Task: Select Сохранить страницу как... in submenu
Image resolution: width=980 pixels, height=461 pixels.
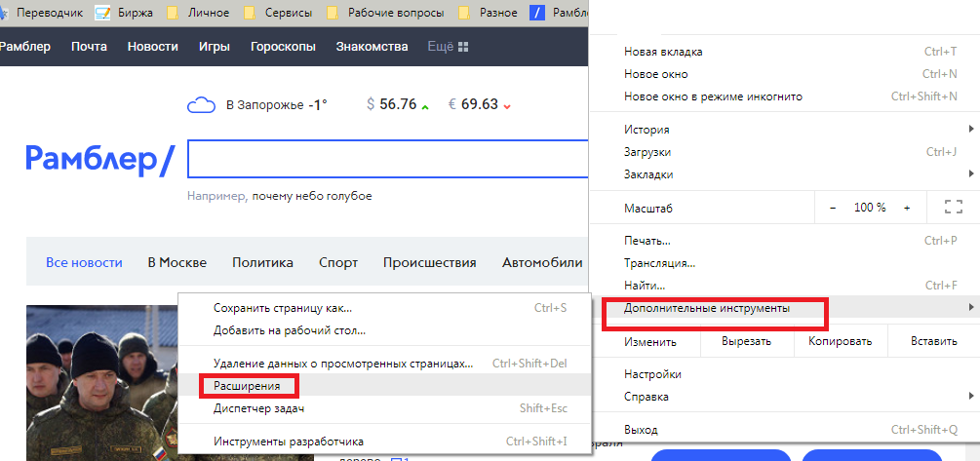Action: click(x=384, y=308)
